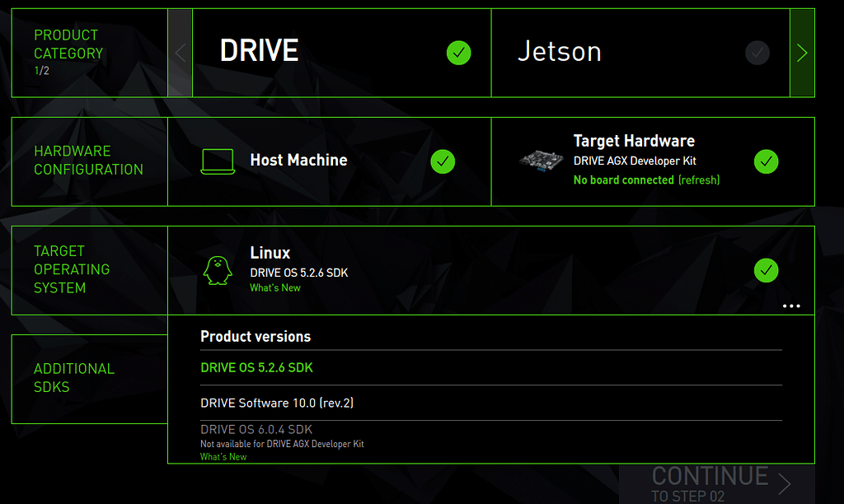
Task: Click the green checkmark next to Linux
Action: tap(766, 270)
